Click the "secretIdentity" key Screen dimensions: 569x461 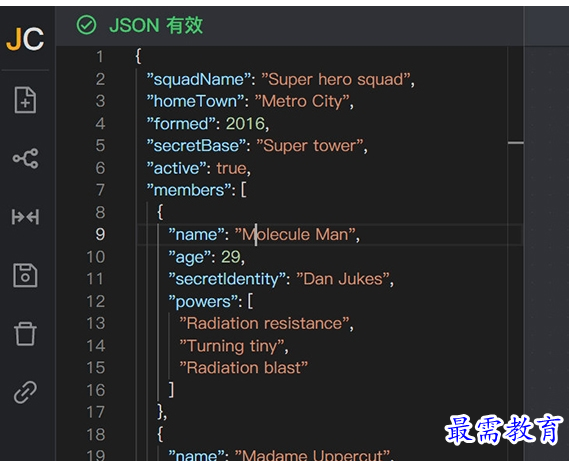(x=228, y=279)
